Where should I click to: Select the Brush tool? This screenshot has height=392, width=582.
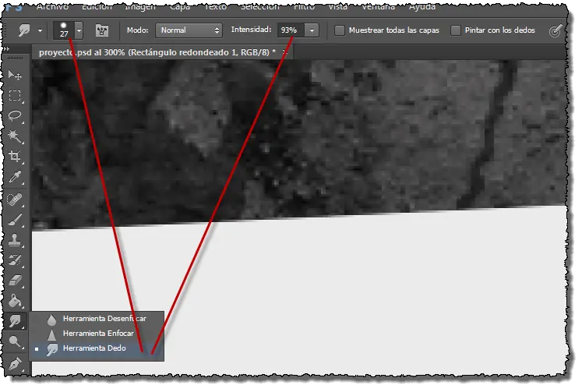15,220
